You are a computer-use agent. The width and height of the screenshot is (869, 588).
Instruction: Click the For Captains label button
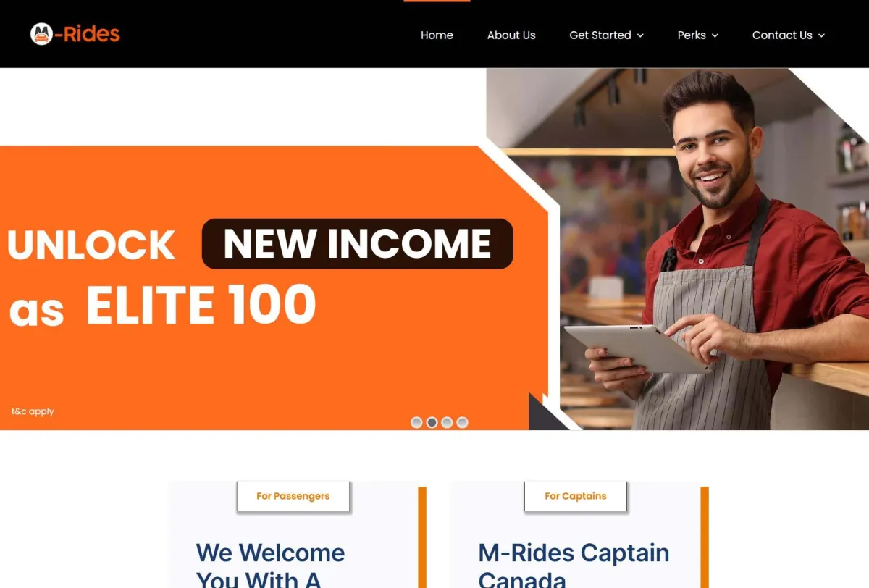click(x=576, y=496)
